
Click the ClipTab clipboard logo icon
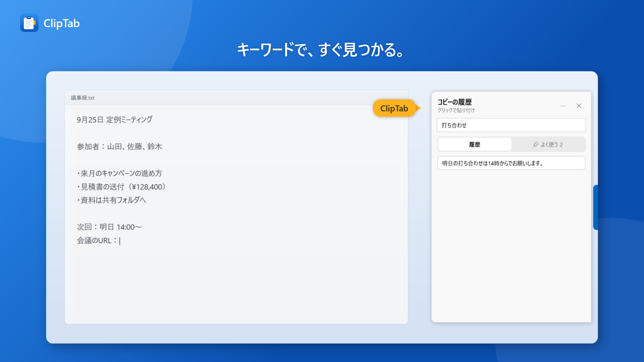tap(29, 23)
